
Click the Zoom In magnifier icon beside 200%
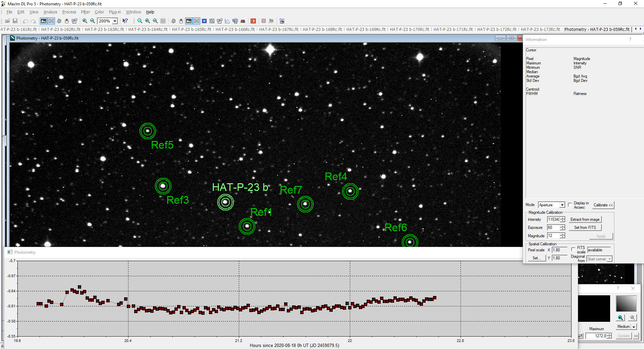[x=85, y=21]
